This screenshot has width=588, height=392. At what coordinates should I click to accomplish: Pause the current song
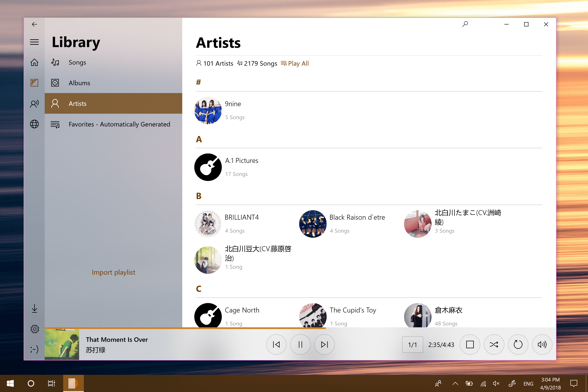(300, 345)
